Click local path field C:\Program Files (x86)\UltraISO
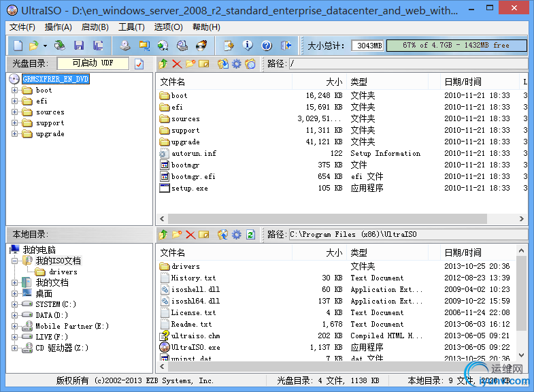The width and height of the screenshot is (534, 392). coord(408,235)
